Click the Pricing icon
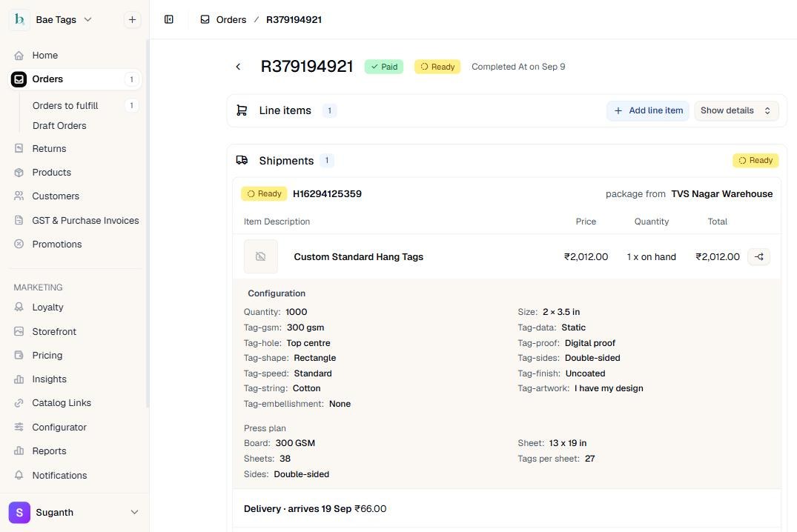This screenshot has width=797, height=532. tap(19, 355)
